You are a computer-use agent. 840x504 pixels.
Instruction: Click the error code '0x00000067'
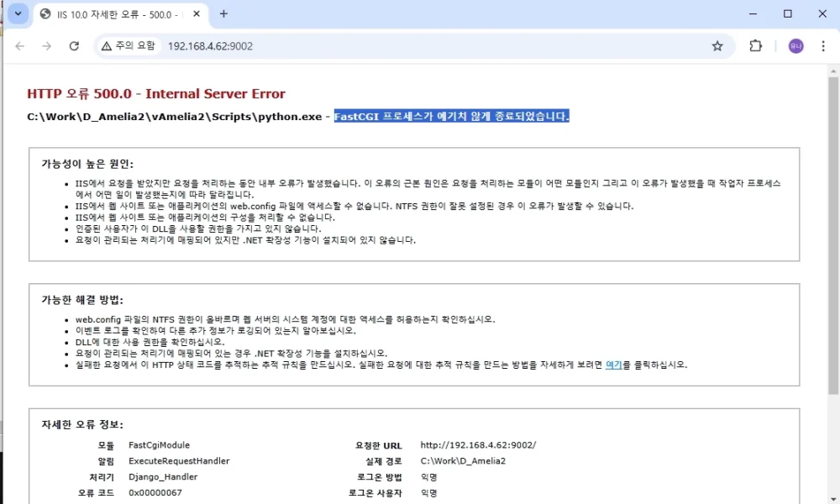155,493
